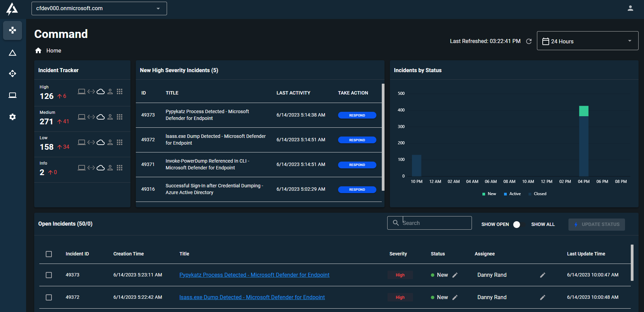The width and height of the screenshot is (644, 312).
Task: Click laptop icon in High severity row
Action: point(81,91)
